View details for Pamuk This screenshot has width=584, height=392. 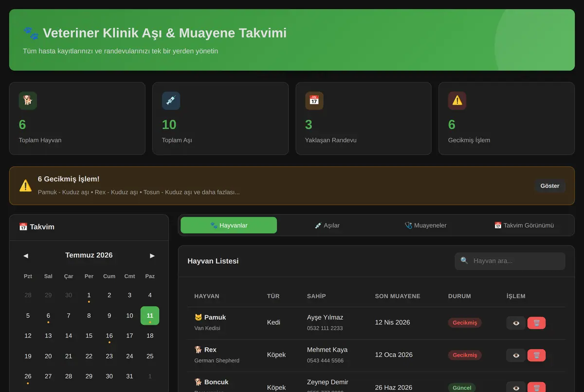point(516,323)
